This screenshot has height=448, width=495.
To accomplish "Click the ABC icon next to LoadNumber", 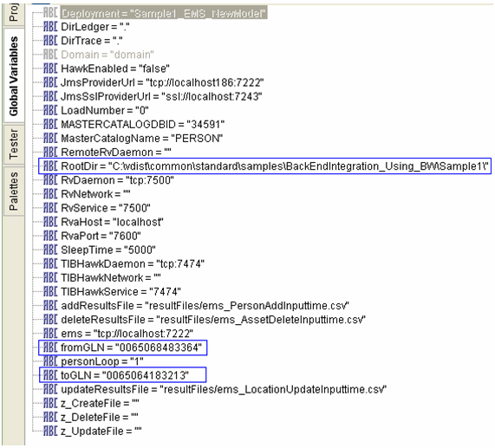I will (50, 110).
